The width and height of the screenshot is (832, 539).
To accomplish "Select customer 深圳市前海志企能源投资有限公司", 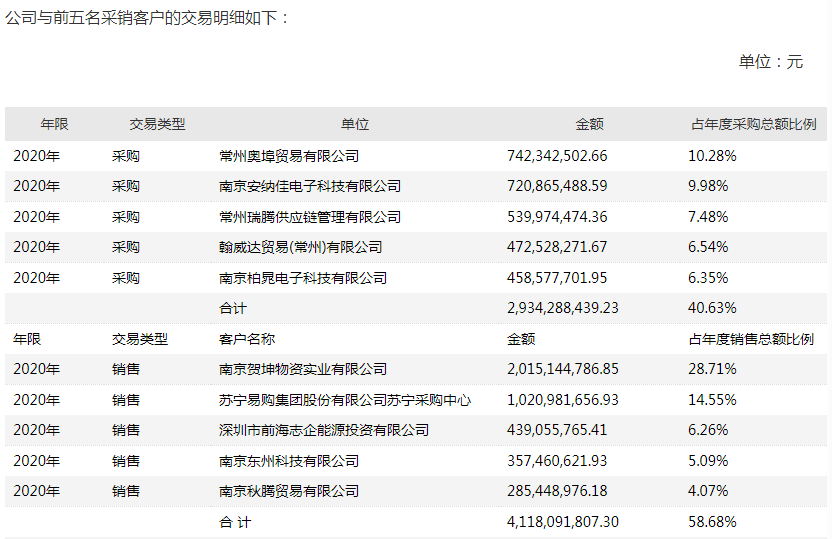I will coord(324,430).
